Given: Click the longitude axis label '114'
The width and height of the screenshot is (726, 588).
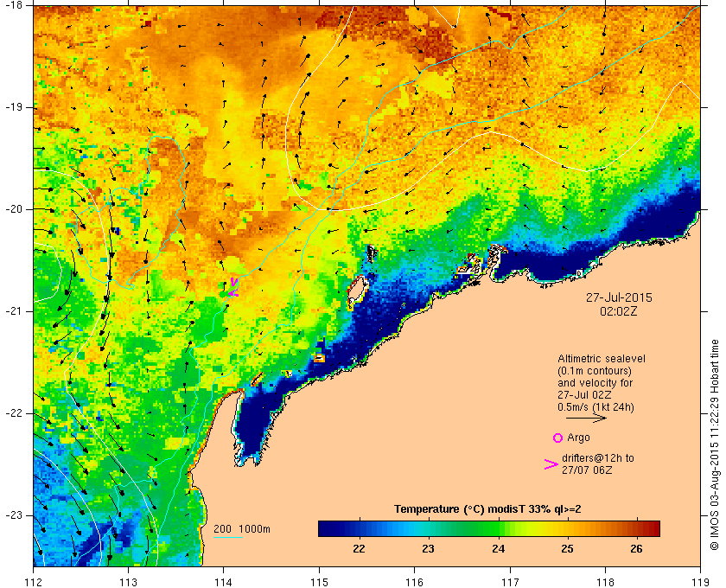Looking at the screenshot, I should click(224, 581).
